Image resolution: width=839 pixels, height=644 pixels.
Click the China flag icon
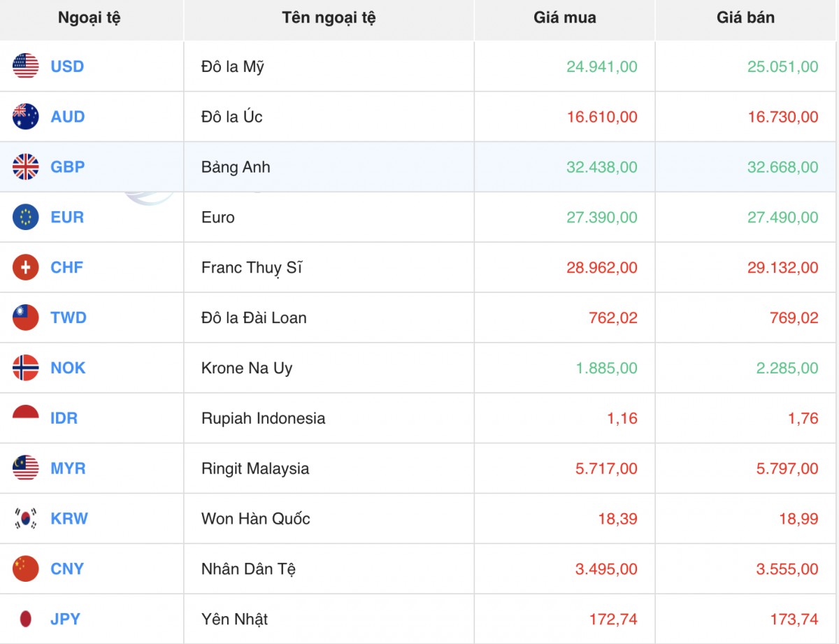pos(26,568)
